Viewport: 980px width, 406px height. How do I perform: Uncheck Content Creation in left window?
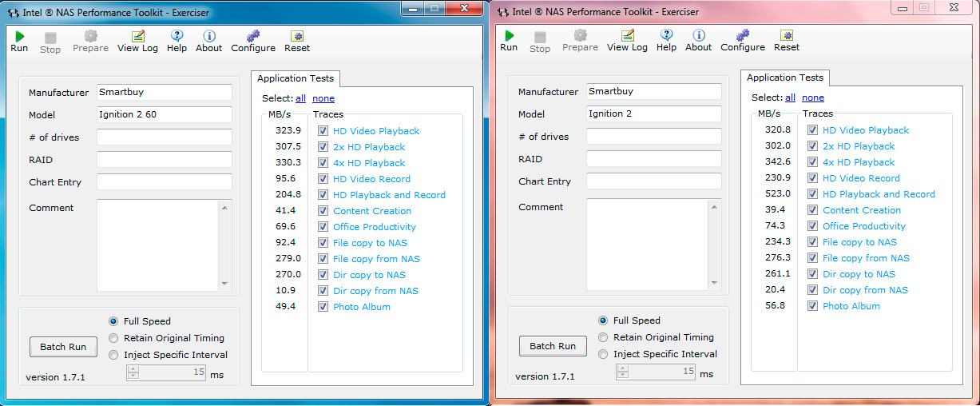pos(323,211)
